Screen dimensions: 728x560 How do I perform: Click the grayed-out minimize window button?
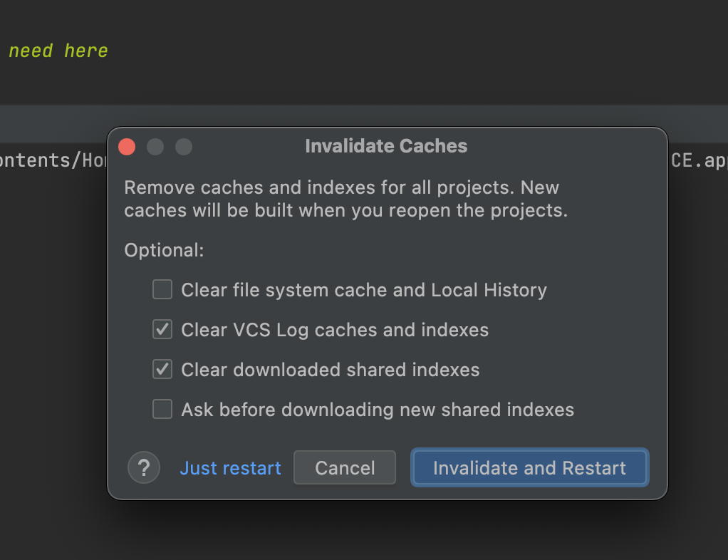(155, 147)
